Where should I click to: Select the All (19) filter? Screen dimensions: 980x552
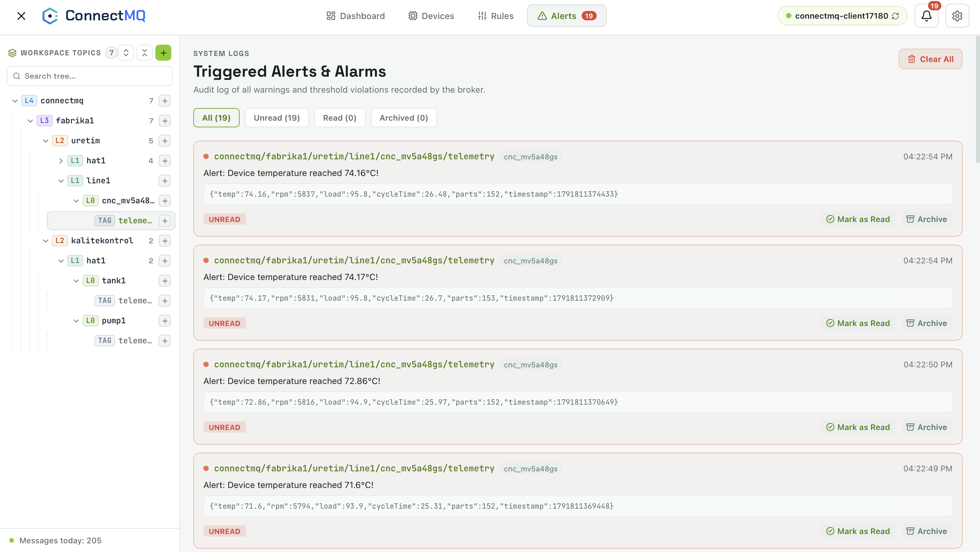pyautogui.click(x=216, y=118)
